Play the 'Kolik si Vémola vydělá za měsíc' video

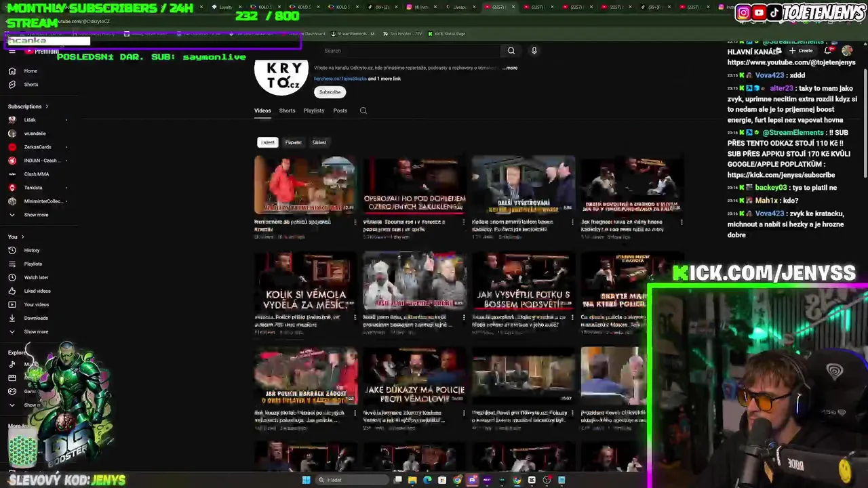pyautogui.click(x=305, y=281)
